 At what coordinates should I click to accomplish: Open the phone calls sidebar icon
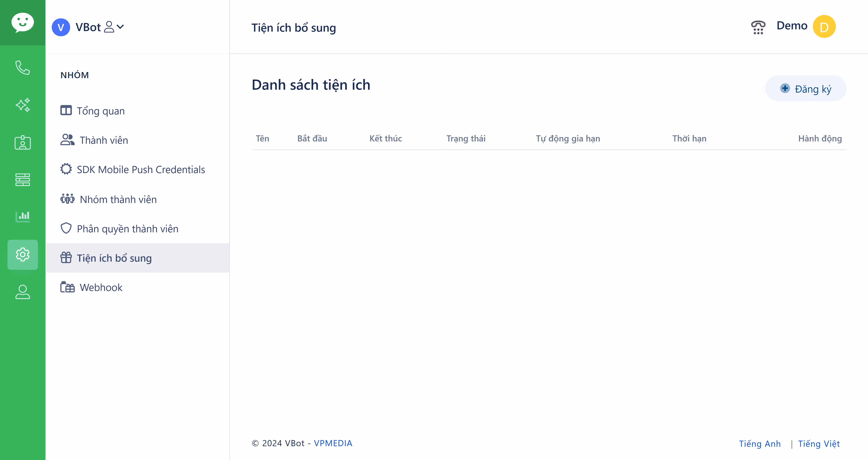click(23, 68)
